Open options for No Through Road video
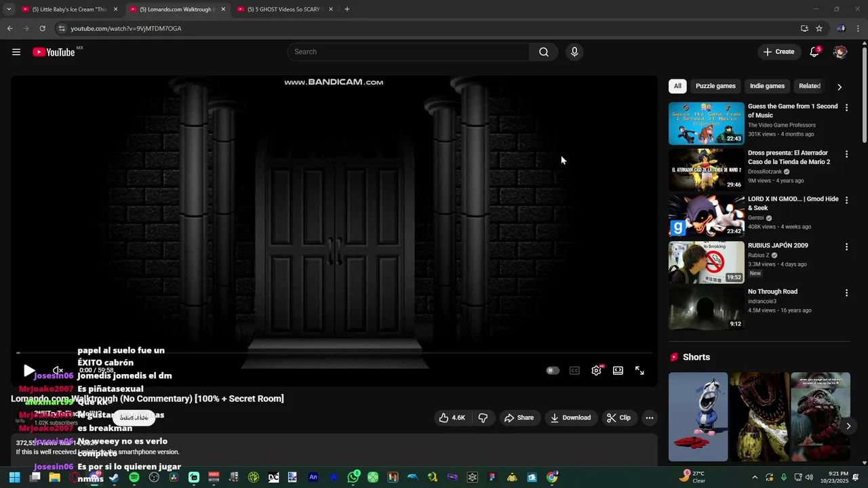Viewport: 868px width, 488px height. (846, 293)
